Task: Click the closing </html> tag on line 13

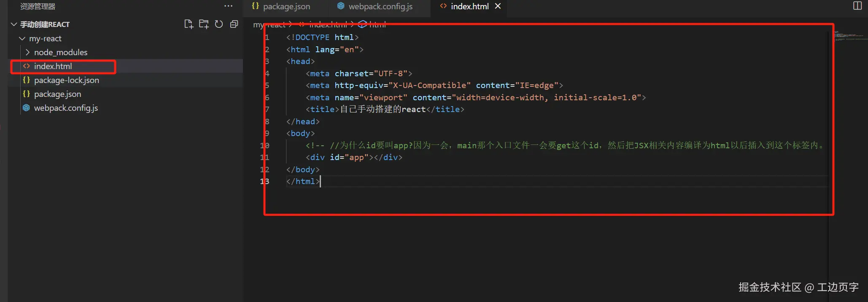Action: point(303,182)
